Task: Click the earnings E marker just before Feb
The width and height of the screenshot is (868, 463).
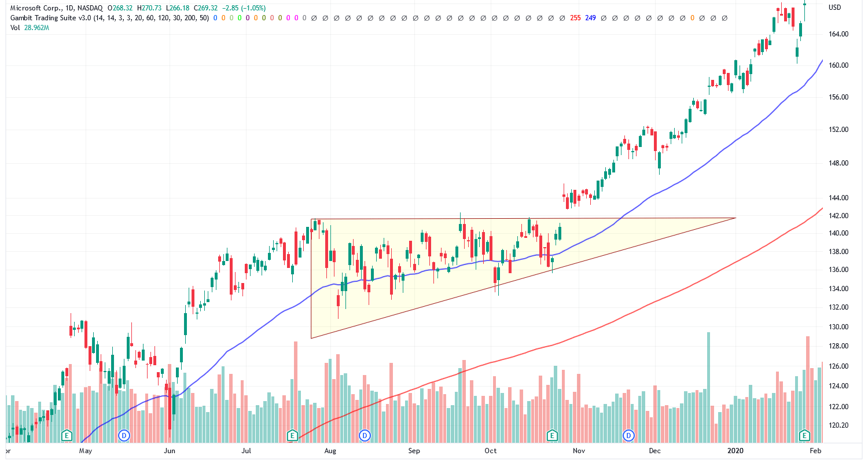Action: [x=804, y=435]
